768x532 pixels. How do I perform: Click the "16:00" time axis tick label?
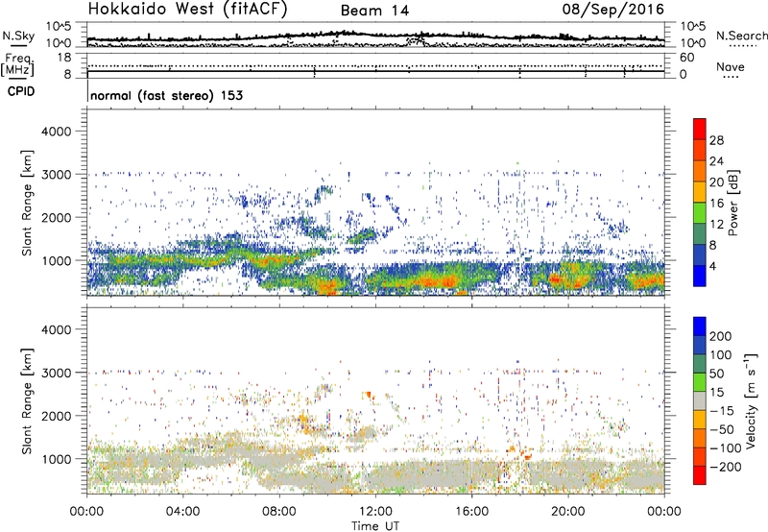click(x=471, y=512)
